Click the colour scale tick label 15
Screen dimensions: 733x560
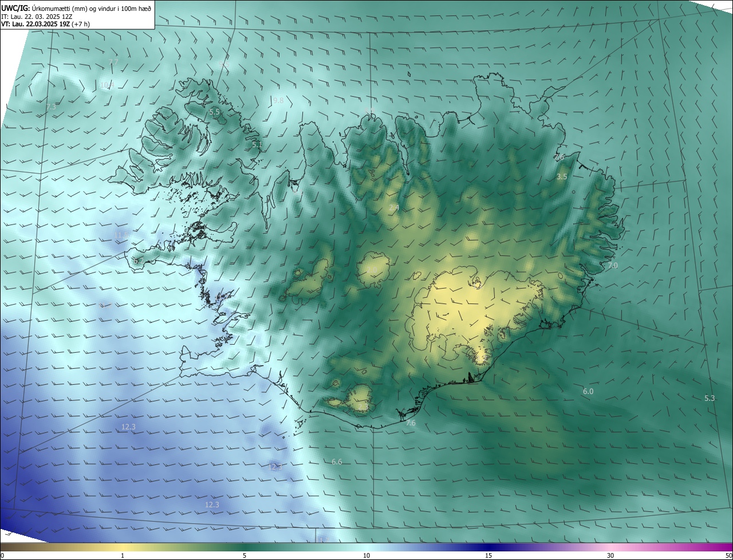coord(488,555)
